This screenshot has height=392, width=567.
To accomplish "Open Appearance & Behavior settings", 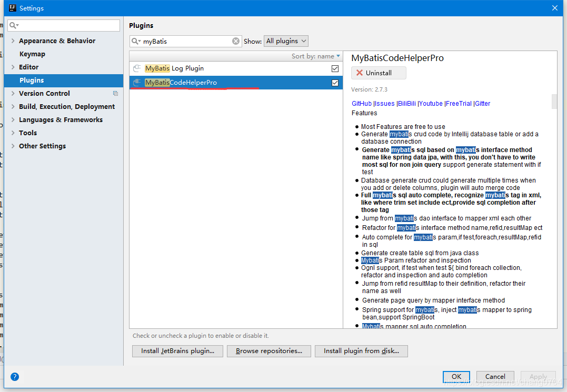I will coord(57,41).
